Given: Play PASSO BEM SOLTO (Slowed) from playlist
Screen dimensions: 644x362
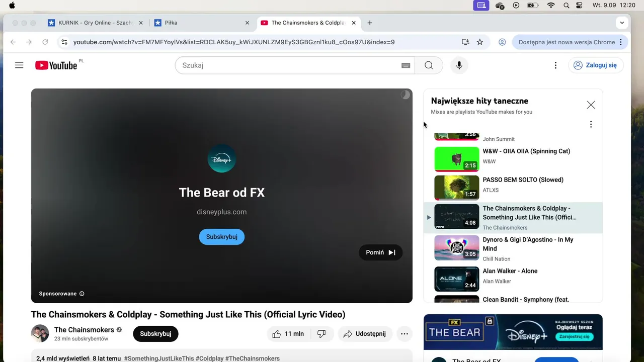Looking at the screenshot, I should pyautogui.click(x=513, y=188).
